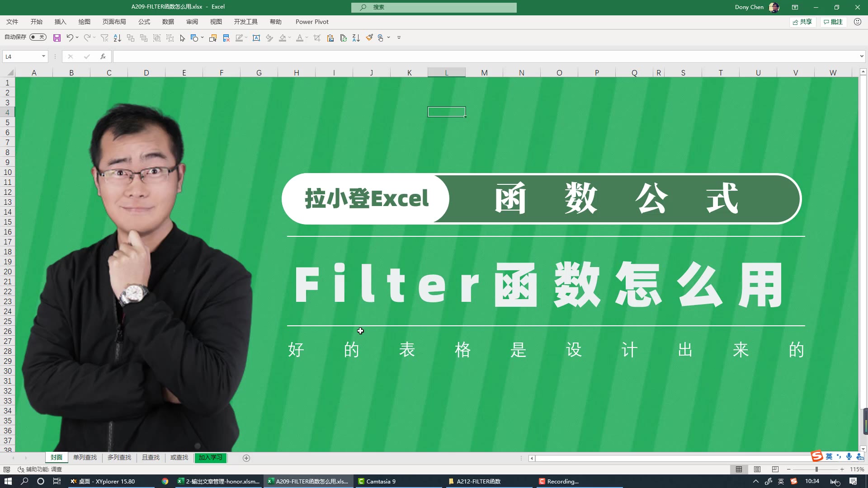Click the filter icon in toolbar
Screen dimensions: 868x488
pyautogui.click(x=104, y=38)
